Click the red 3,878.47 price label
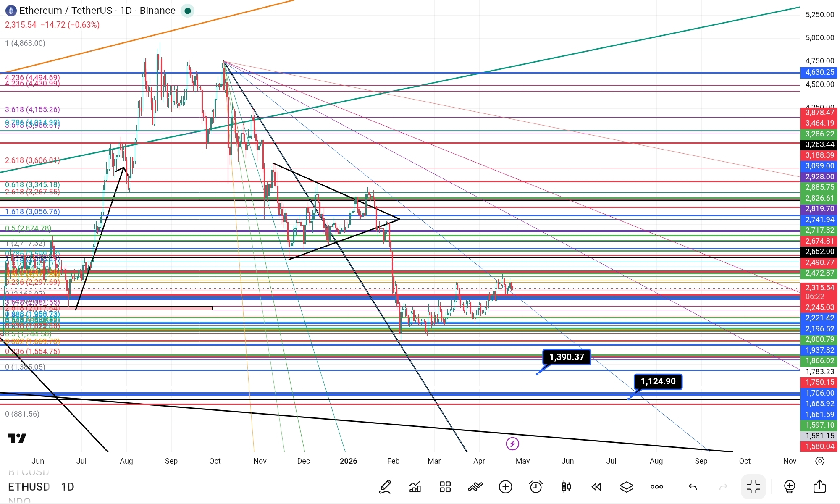This screenshot has width=840, height=504. pyautogui.click(x=819, y=113)
